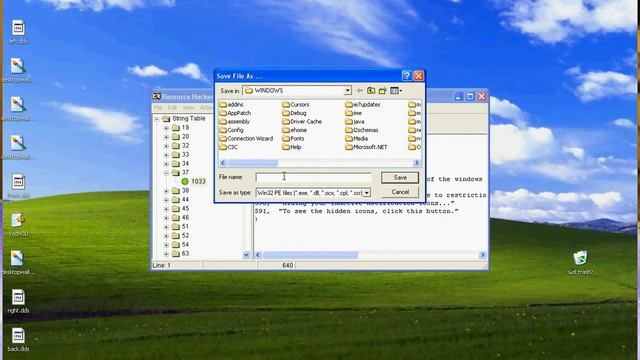The height and width of the screenshot is (360, 640).
Task: Click the dialog's question mark help button
Action: (406, 76)
